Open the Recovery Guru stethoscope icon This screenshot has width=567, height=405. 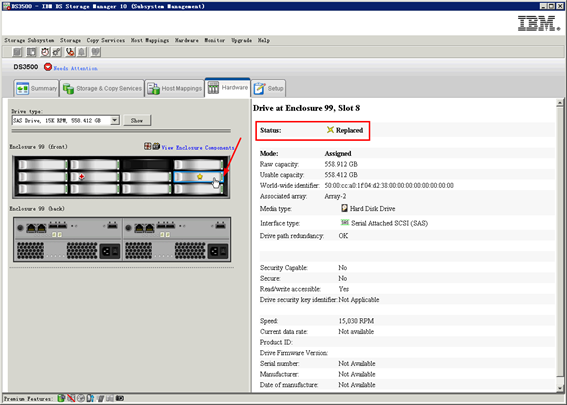pos(70,52)
